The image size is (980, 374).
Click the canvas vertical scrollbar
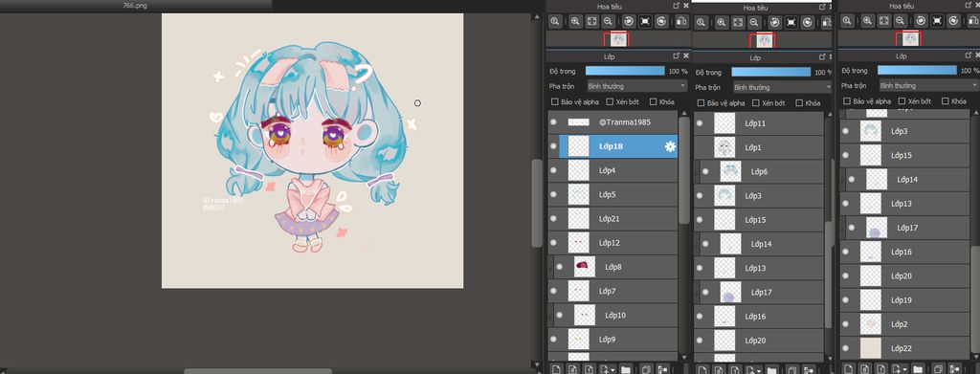point(537,203)
